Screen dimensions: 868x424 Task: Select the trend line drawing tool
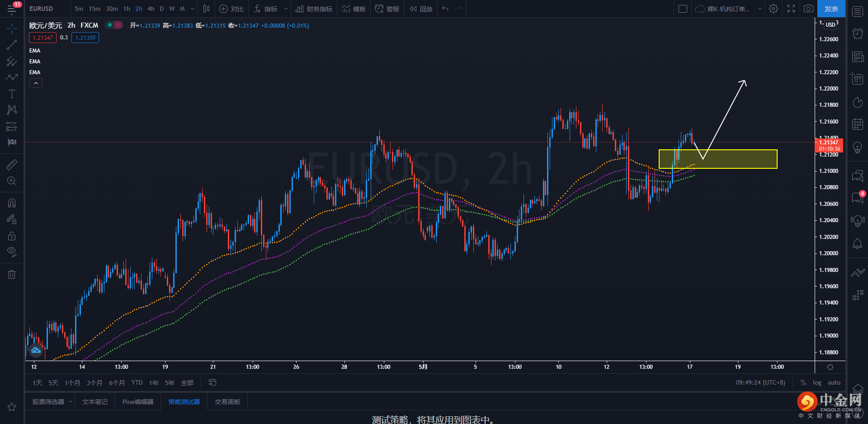click(12, 45)
